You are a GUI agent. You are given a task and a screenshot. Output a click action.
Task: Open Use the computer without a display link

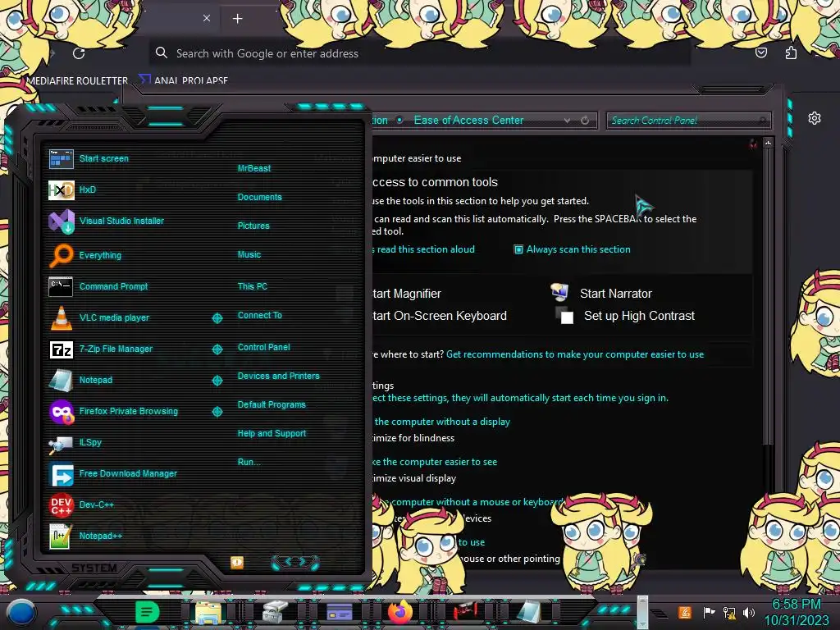pos(441,422)
